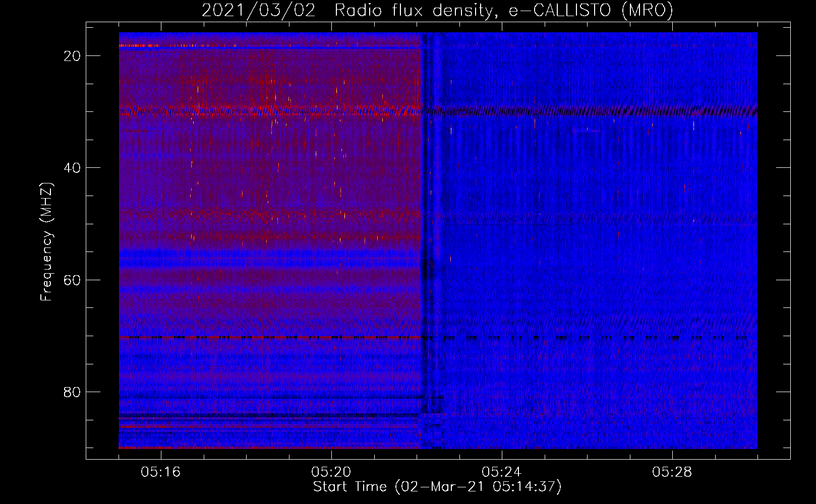Click the 60 MHz frequency tick label
Screen dimensions: 816x504
(x=73, y=280)
